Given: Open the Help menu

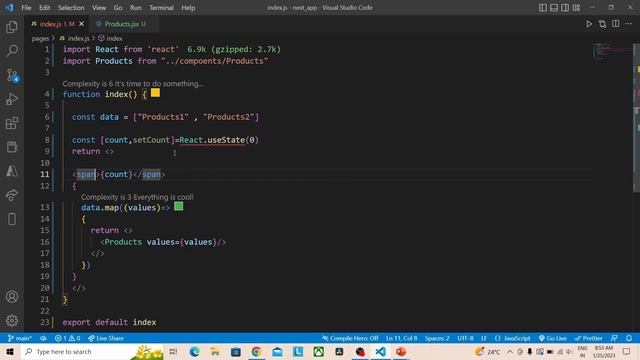Looking at the screenshot, I should coord(188,8).
